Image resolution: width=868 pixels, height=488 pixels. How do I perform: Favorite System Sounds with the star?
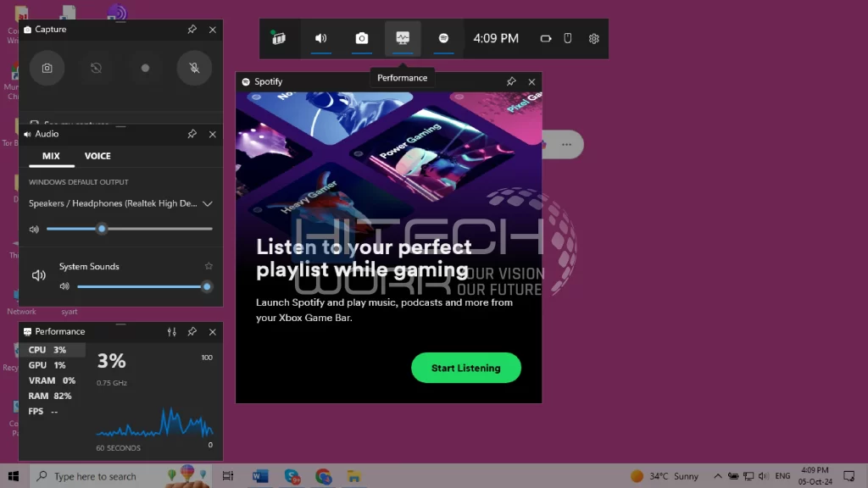(209, 266)
